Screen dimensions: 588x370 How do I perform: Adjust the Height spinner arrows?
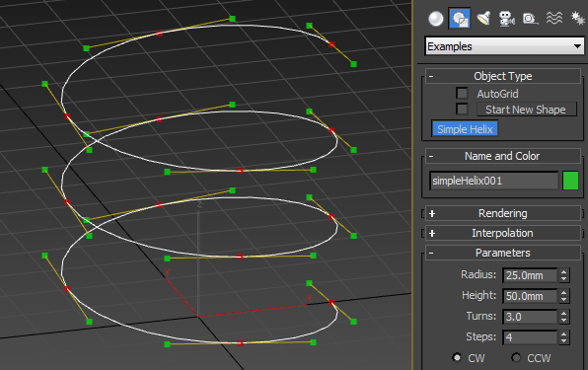pyautogui.click(x=564, y=296)
